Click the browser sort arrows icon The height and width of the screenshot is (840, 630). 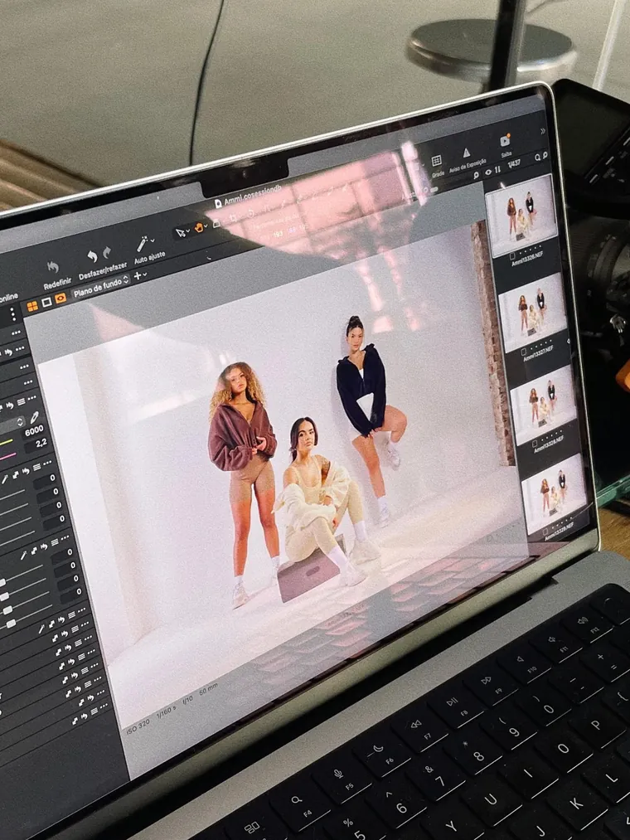click(497, 170)
